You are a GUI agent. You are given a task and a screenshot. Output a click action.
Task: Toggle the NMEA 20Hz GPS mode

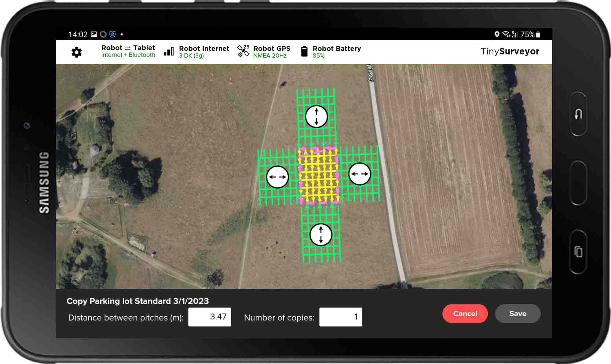pos(270,56)
